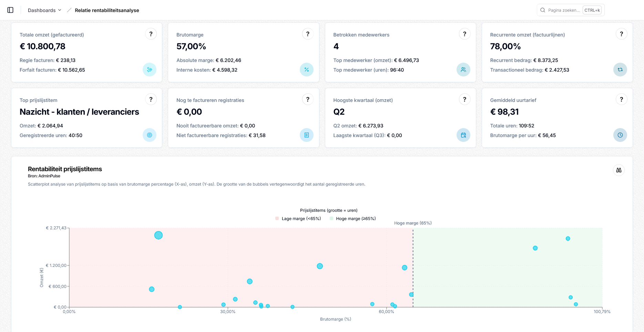
Task: Click the percent icon in Brutomarge card
Action: [306, 70]
